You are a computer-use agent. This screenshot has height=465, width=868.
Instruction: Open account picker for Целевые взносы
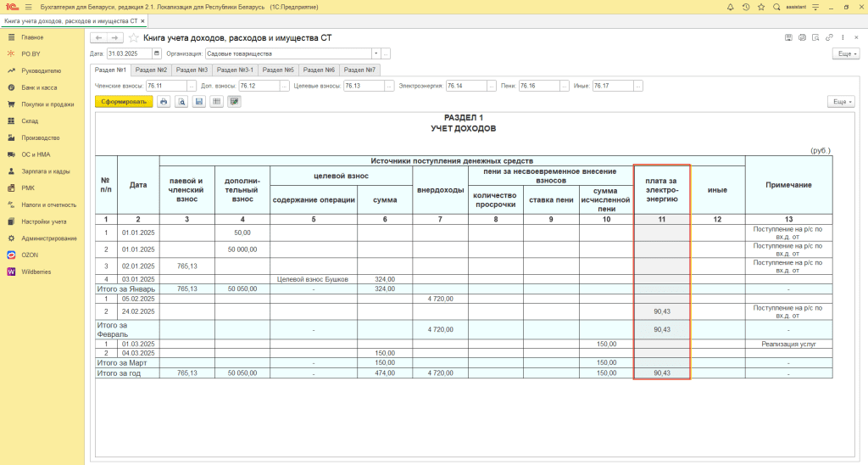click(390, 86)
